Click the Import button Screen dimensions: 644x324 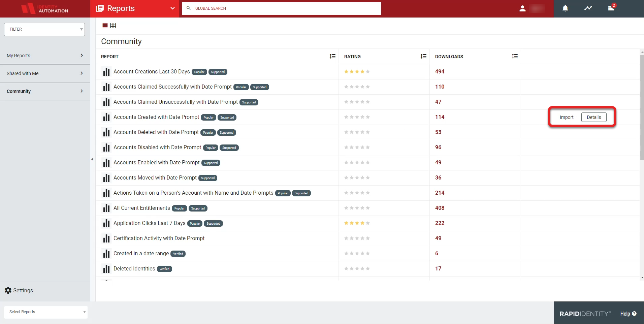tap(567, 117)
